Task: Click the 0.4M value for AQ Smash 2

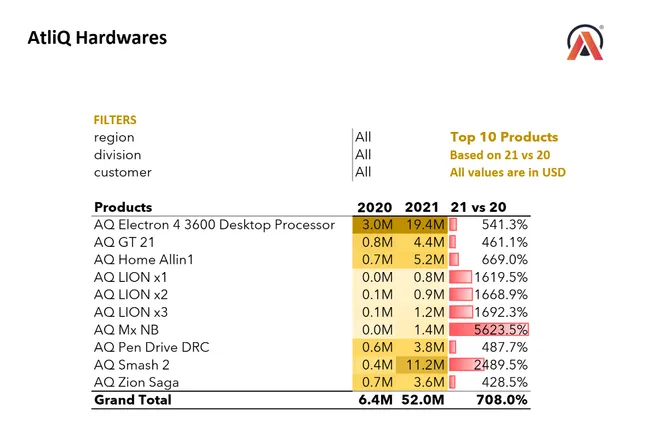Action: coord(377,365)
